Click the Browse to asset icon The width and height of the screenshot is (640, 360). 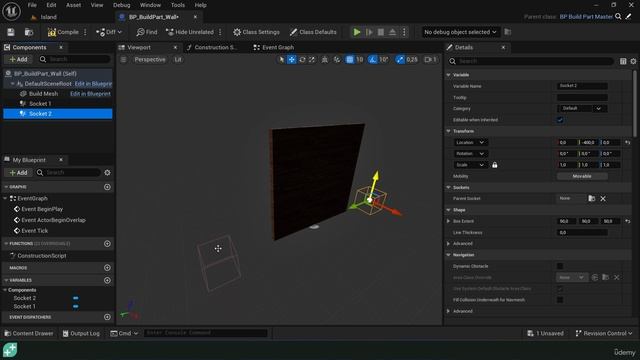pyautogui.click(x=29, y=32)
